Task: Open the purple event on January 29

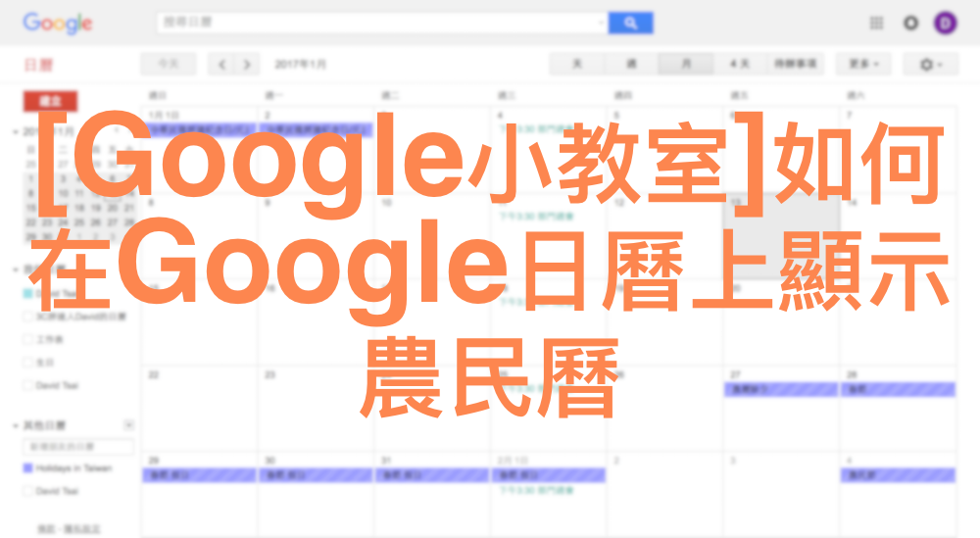Action: tap(199, 475)
